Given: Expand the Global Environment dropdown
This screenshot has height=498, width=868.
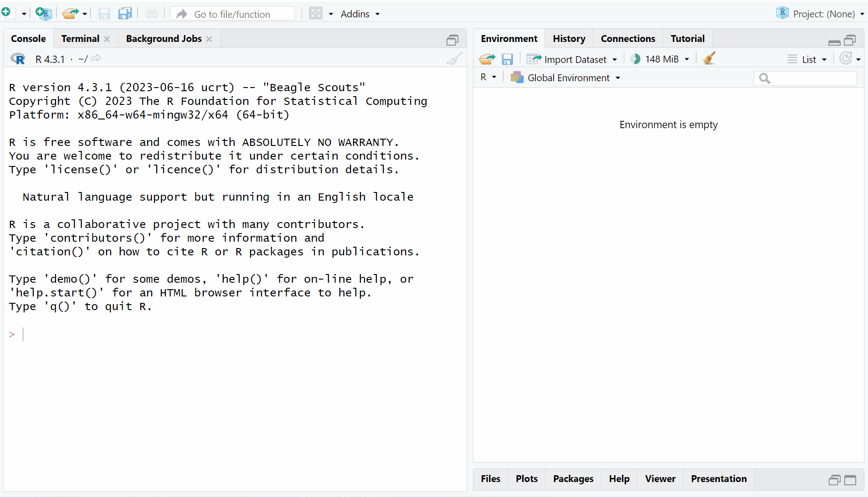Looking at the screenshot, I should click(565, 78).
